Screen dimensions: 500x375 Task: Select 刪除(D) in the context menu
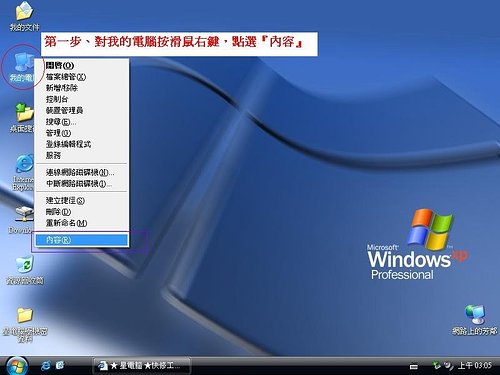[81, 212]
